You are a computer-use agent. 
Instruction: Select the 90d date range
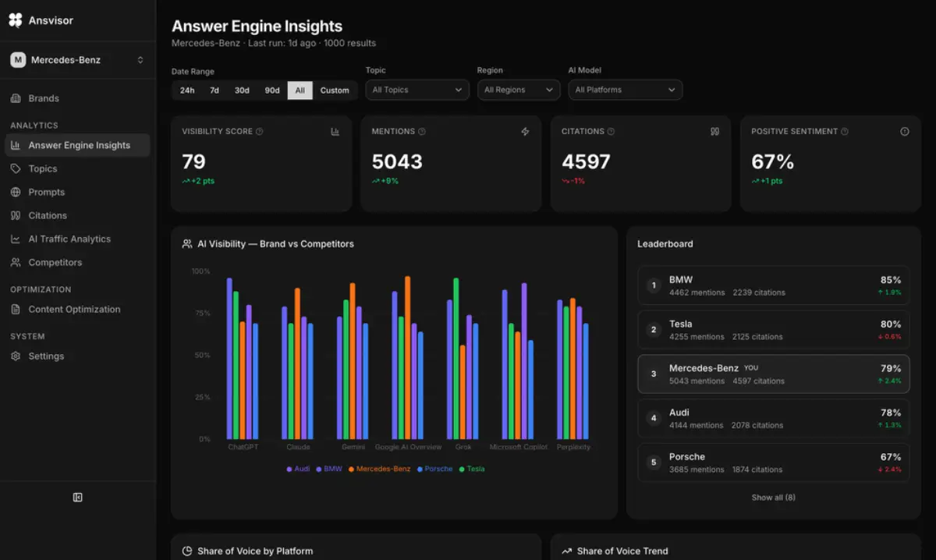(272, 90)
